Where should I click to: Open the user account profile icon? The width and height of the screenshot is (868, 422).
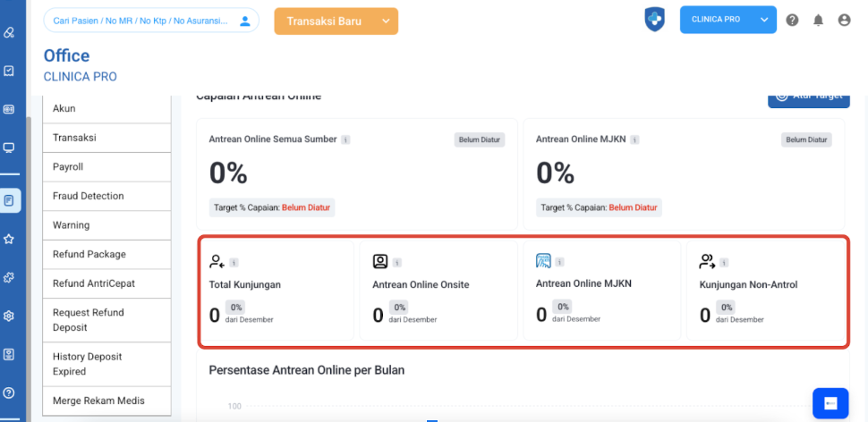[844, 21]
